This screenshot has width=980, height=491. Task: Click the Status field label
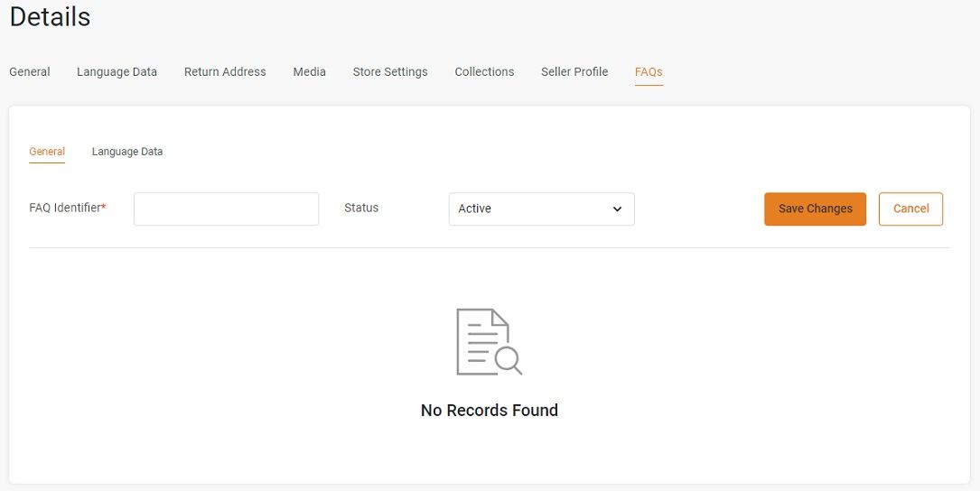(x=361, y=208)
